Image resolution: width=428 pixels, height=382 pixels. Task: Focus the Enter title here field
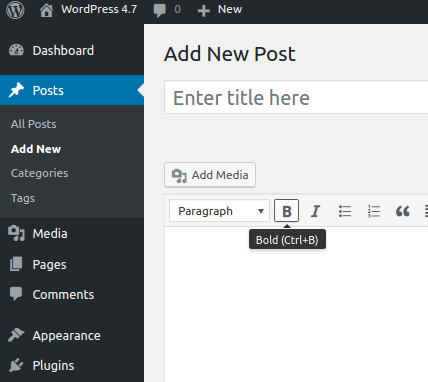pyautogui.click(x=296, y=97)
